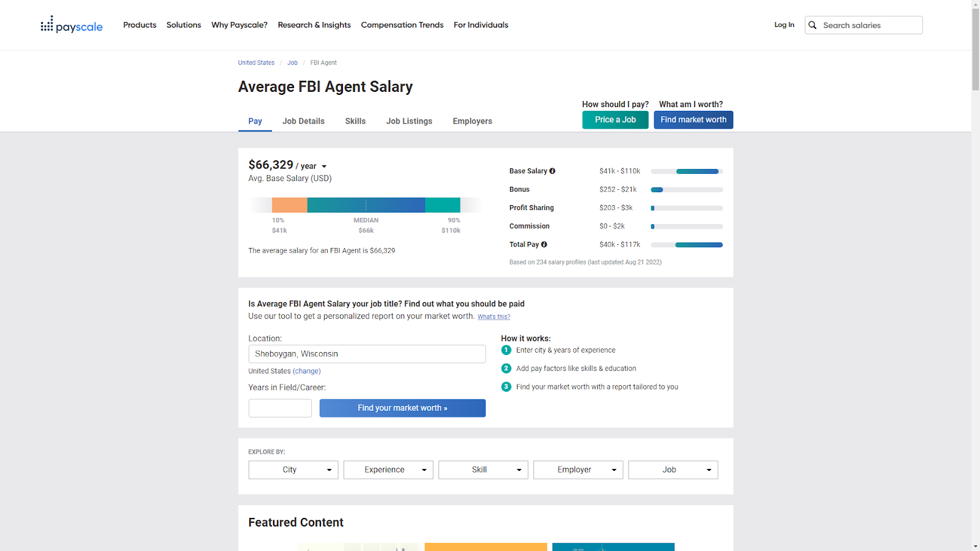Switch to the Job Listings tab
980x551 pixels.
409,121
